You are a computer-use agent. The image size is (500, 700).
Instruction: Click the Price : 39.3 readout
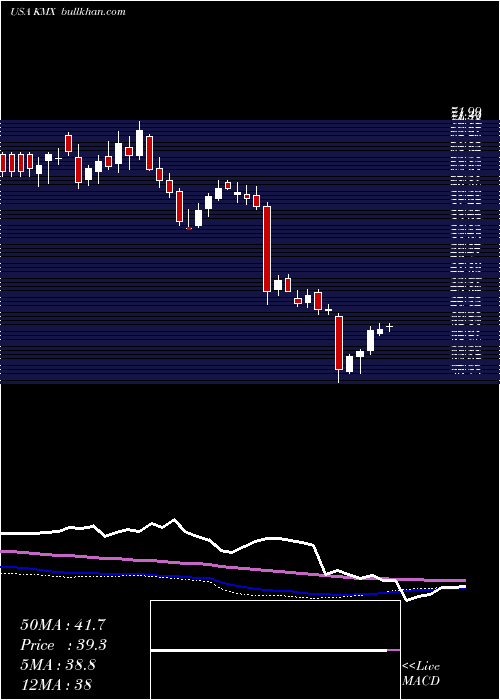tap(63, 645)
